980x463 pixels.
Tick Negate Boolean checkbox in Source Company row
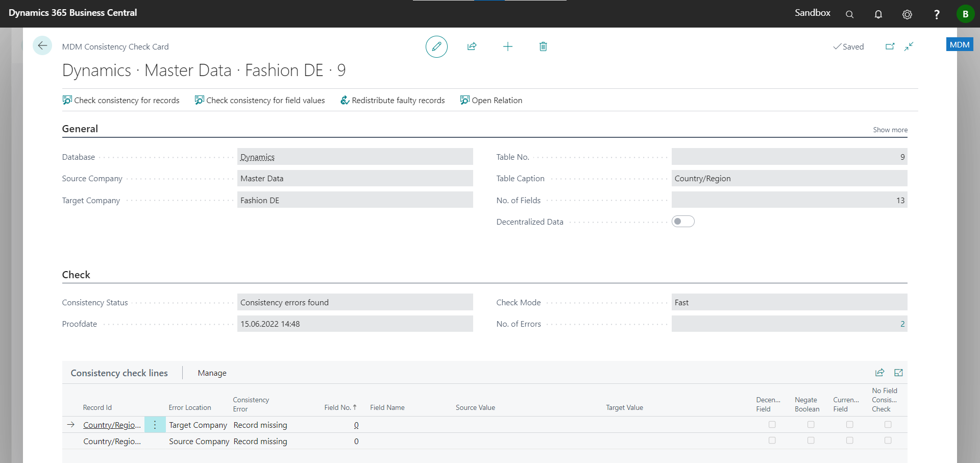[x=811, y=441]
